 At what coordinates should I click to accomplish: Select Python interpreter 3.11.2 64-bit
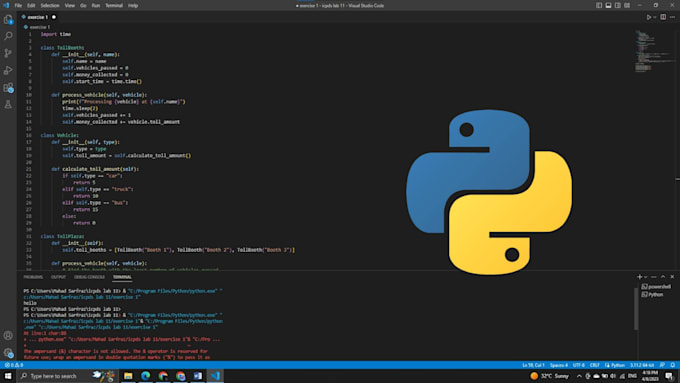(x=642, y=365)
